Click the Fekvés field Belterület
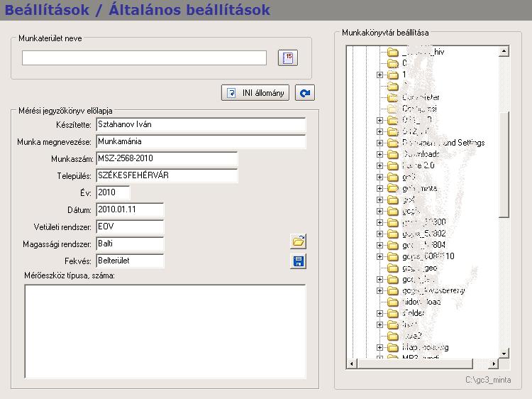Screen dimensions: 532x399 [130, 261]
